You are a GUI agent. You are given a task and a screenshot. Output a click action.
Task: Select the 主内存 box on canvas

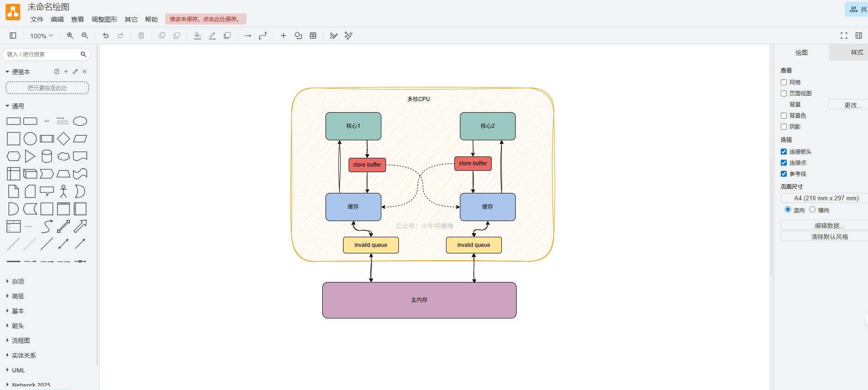point(419,300)
